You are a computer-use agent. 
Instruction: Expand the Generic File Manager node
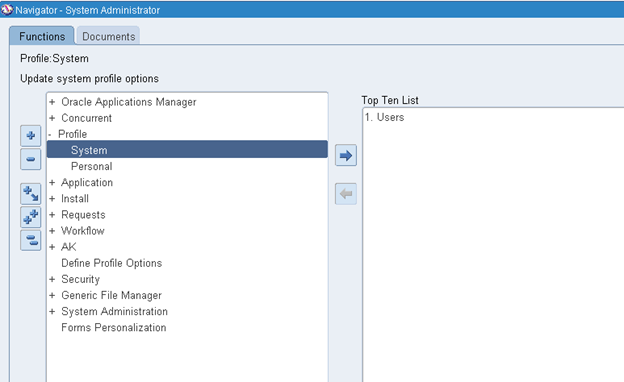click(x=52, y=295)
